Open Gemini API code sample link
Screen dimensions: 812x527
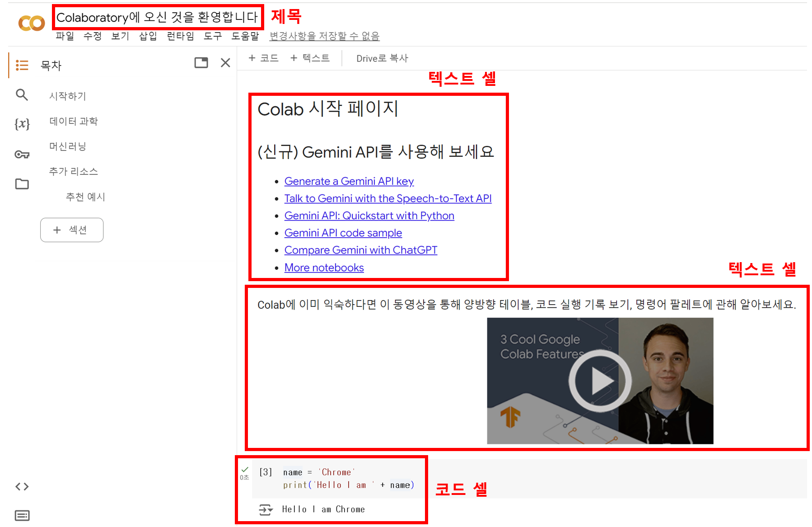(343, 233)
